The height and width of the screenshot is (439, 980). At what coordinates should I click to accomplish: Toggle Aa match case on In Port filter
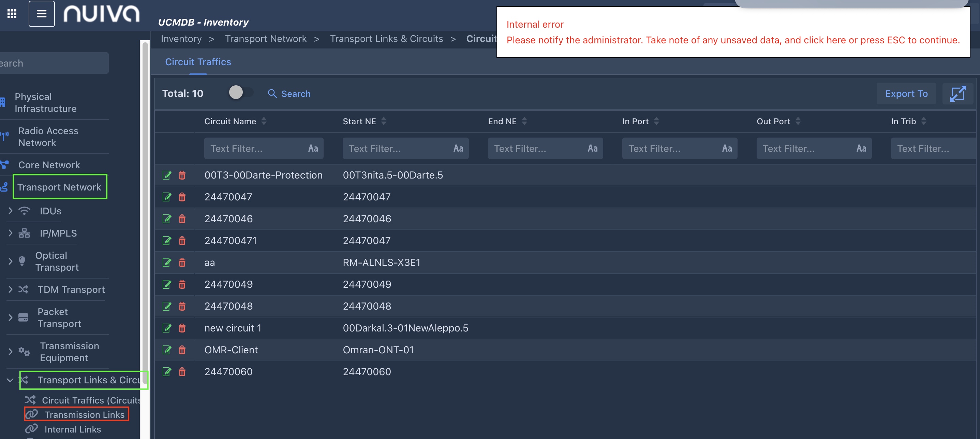(x=727, y=148)
